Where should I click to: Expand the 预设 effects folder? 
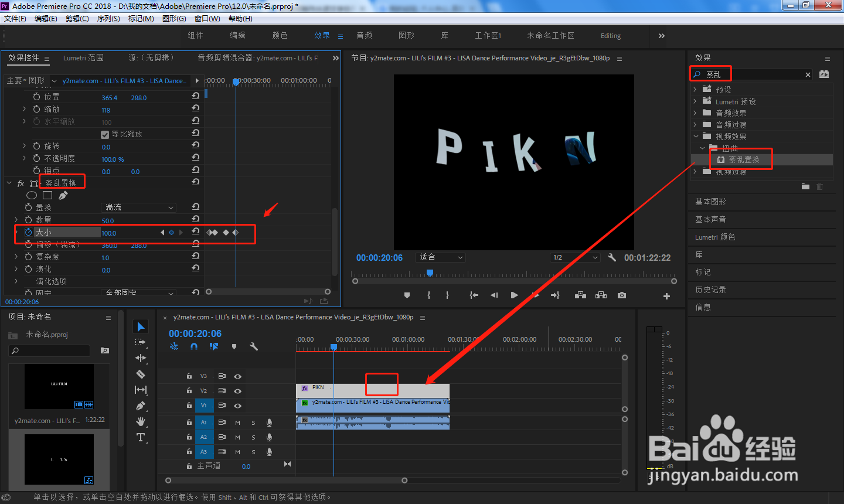(695, 90)
